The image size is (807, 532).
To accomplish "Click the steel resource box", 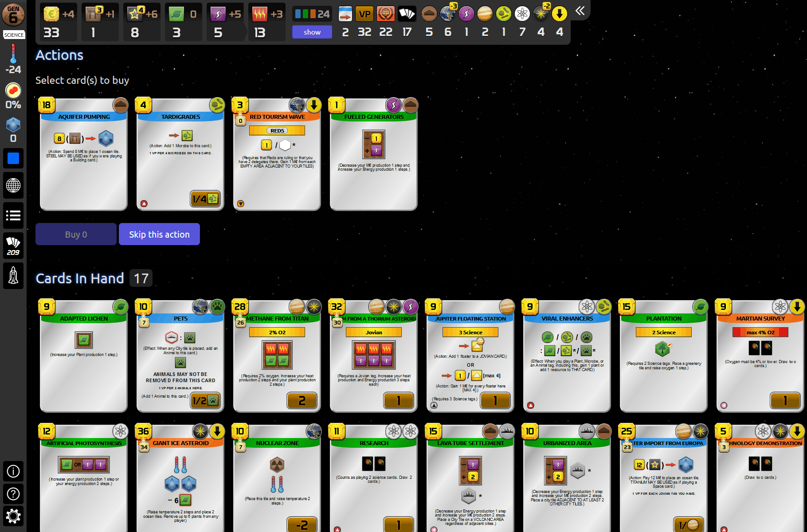I will click(x=100, y=22).
